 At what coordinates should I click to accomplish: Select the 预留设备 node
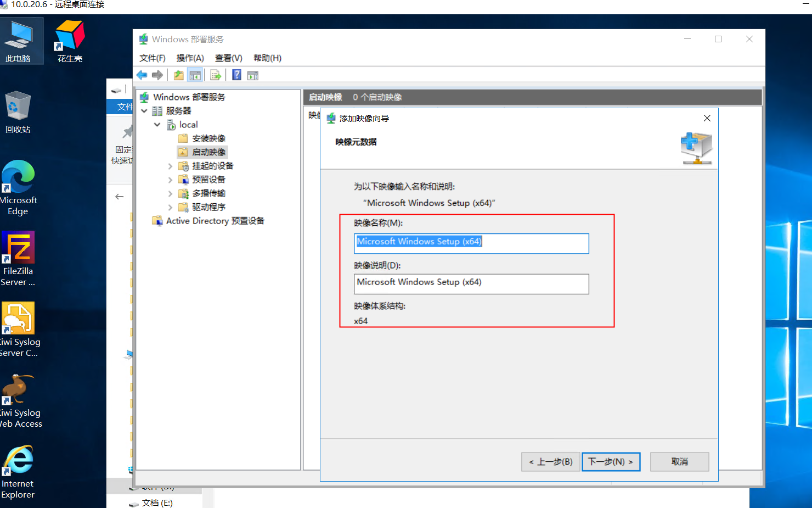click(x=208, y=180)
